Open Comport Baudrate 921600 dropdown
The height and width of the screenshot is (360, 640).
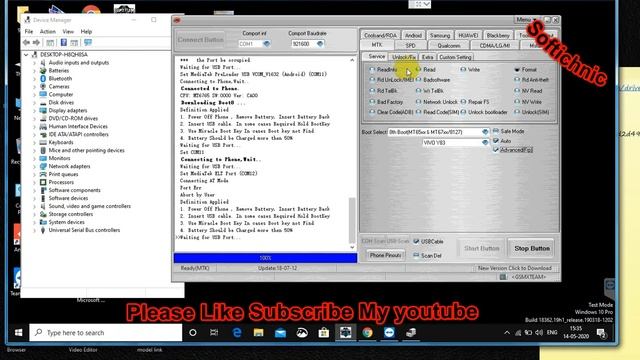320,44
